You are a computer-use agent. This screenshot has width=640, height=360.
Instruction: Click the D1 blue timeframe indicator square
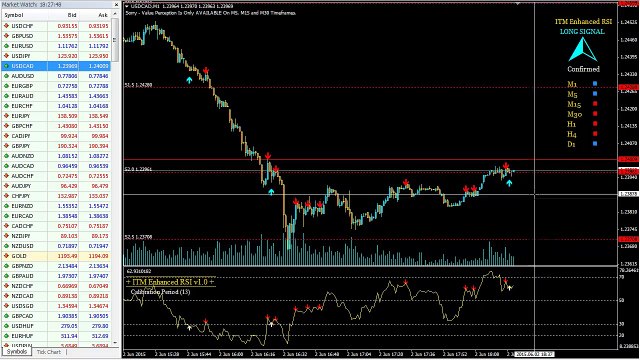click(595, 144)
